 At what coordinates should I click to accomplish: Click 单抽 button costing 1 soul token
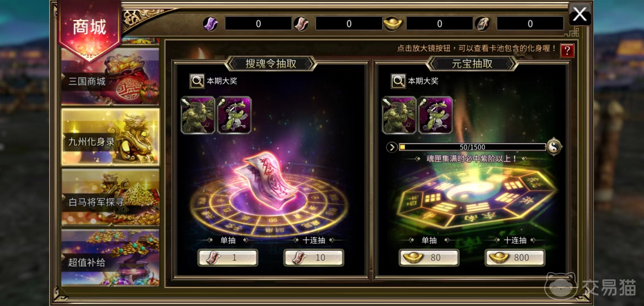(x=228, y=258)
